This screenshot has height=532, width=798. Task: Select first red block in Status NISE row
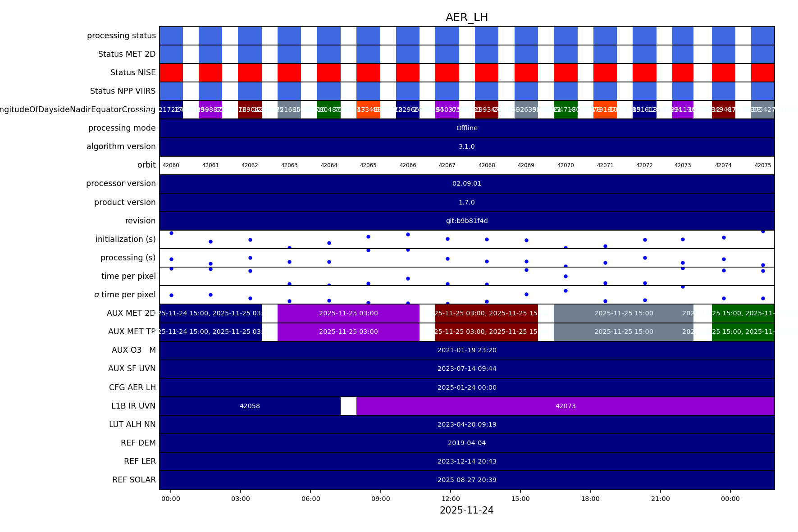[171, 73]
